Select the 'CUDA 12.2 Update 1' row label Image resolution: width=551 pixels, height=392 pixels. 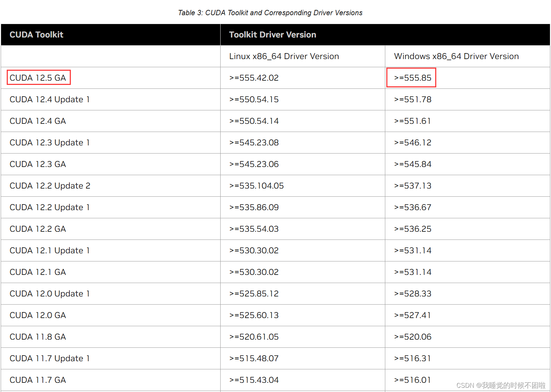point(50,207)
